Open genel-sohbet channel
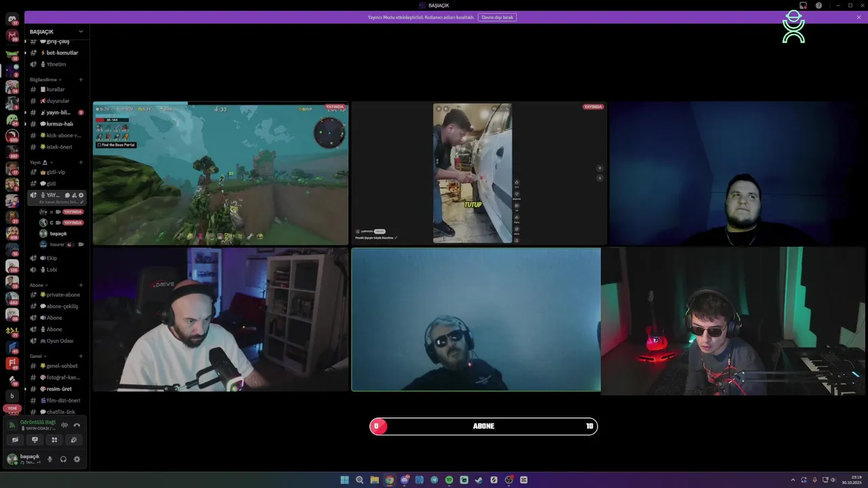Image resolution: width=868 pixels, height=488 pixels. [x=56, y=366]
